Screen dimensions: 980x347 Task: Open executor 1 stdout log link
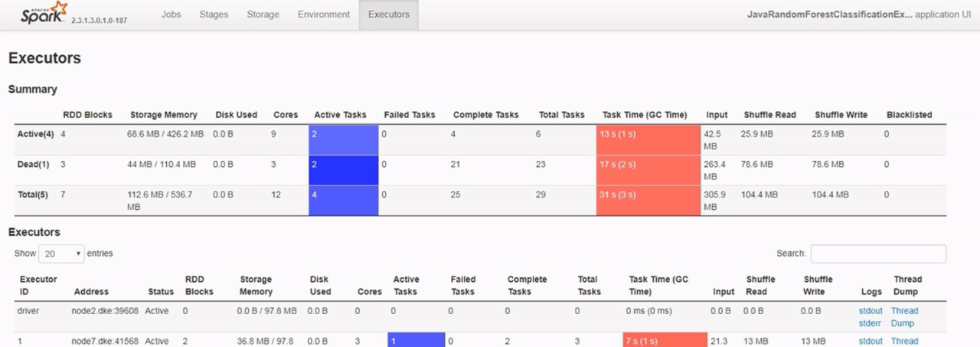871,342
